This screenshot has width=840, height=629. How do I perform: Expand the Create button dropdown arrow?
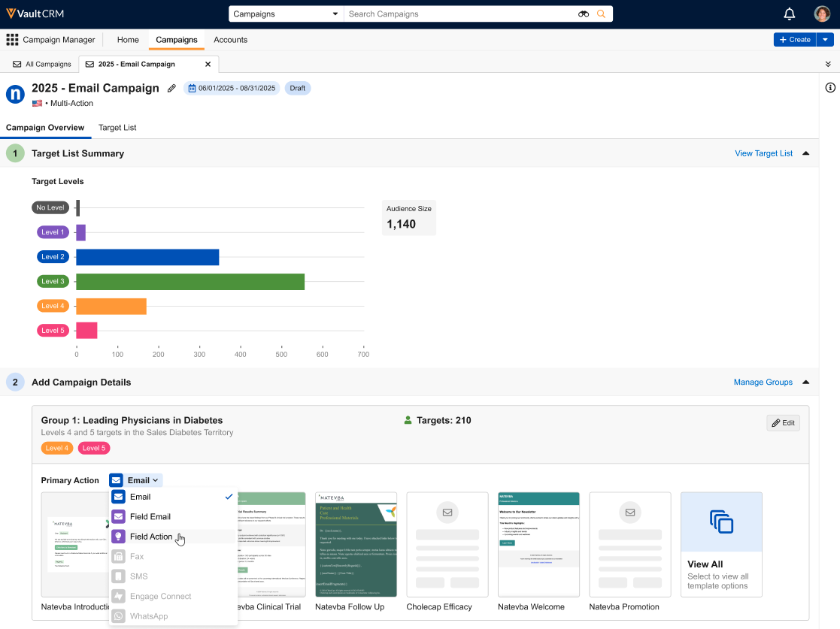(x=826, y=40)
